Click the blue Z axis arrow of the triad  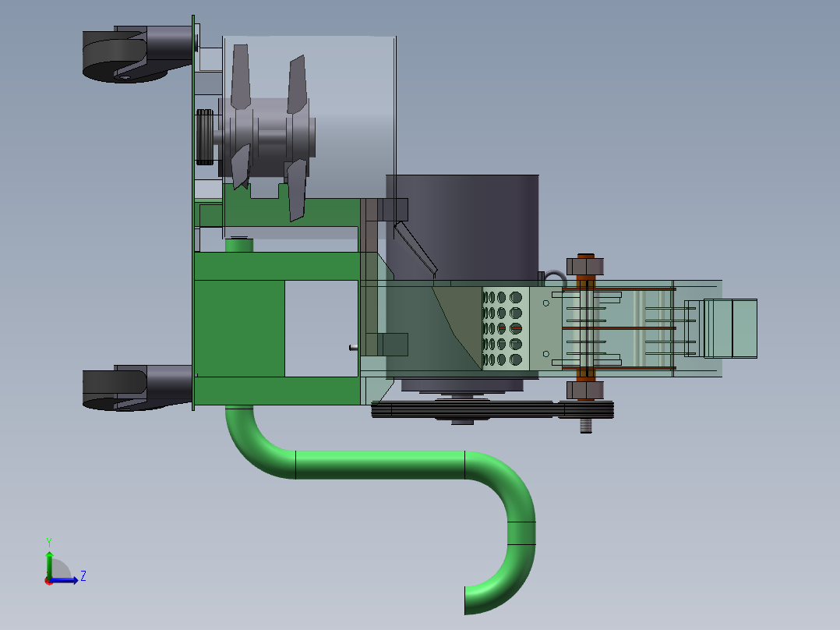pos(64,580)
